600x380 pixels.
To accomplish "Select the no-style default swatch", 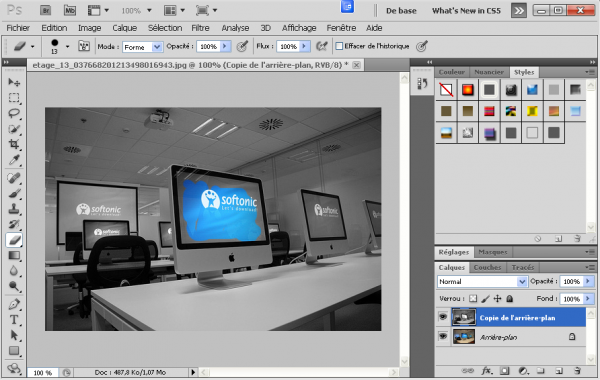I will pyautogui.click(x=446, y=90).
